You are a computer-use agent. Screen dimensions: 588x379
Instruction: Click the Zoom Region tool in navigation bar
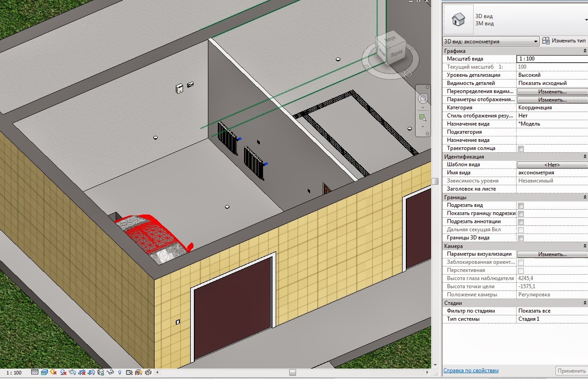click(423, 117)
